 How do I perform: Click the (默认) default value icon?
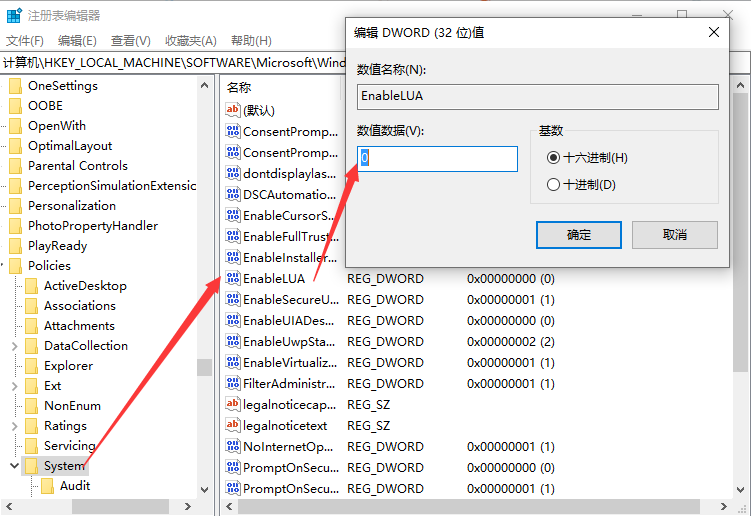coord(233,110)
